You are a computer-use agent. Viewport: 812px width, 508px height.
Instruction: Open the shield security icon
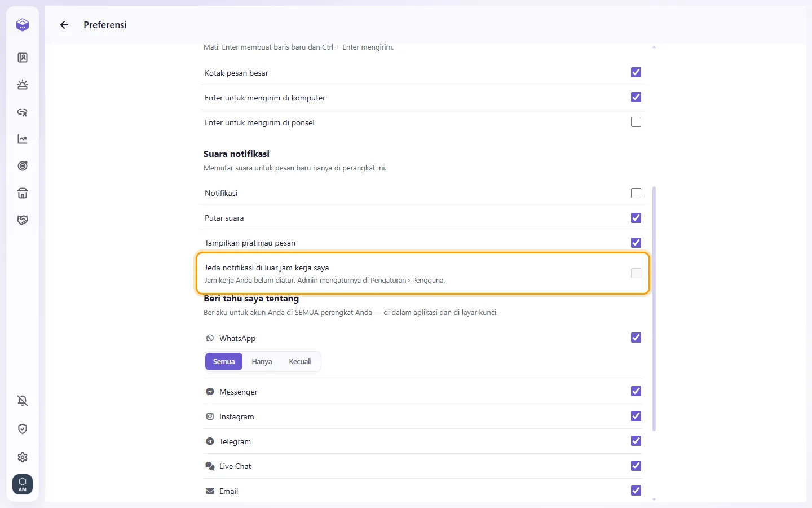click(23, 429)
